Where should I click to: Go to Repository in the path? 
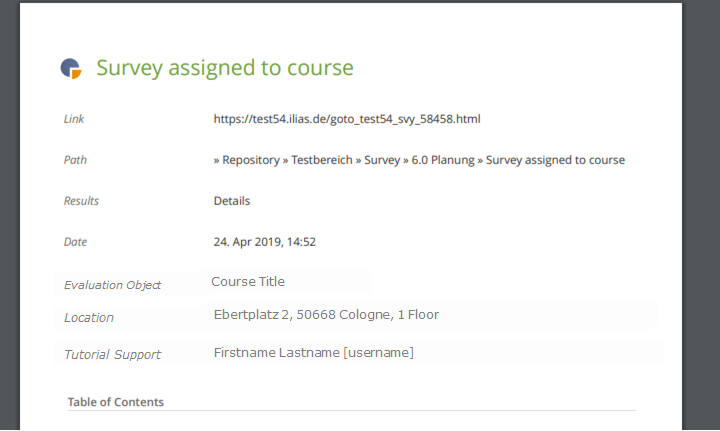(251, 160)
